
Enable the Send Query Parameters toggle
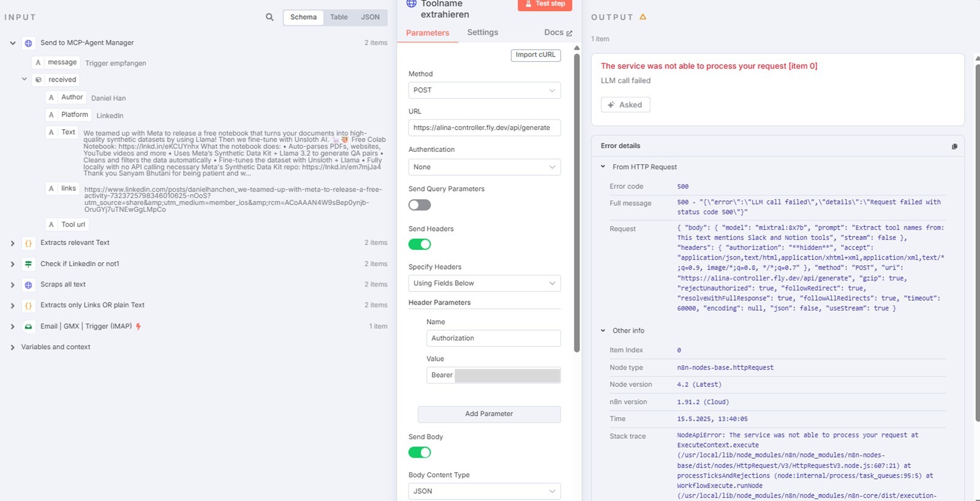[x=420, y=205]
